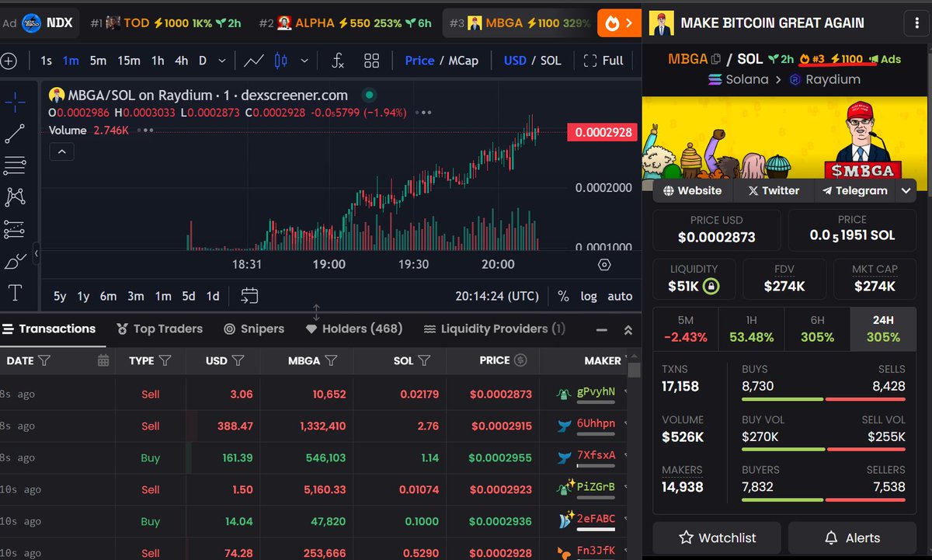The width and height of the screenshot is (932, 560).
Task: Select the brush drawing tool
Action: tap(16, 261)
